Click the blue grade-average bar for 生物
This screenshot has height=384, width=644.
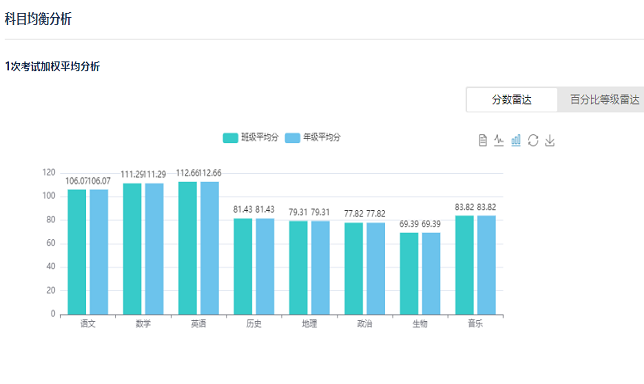tap(431, 274)
